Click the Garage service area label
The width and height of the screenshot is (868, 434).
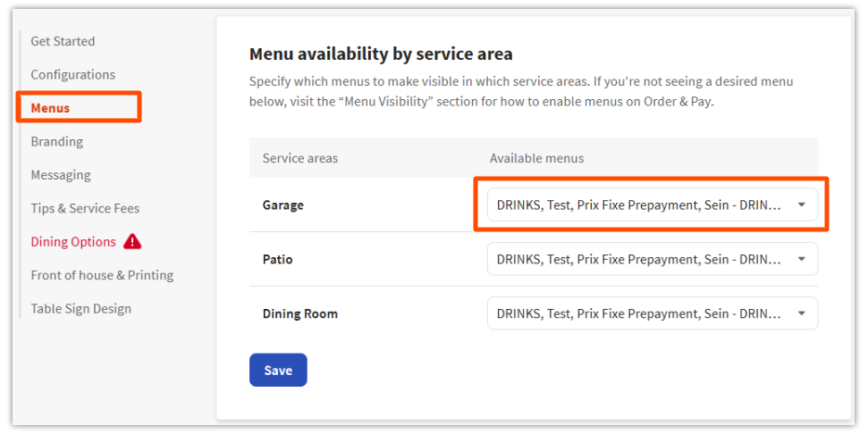coord(282,204)
